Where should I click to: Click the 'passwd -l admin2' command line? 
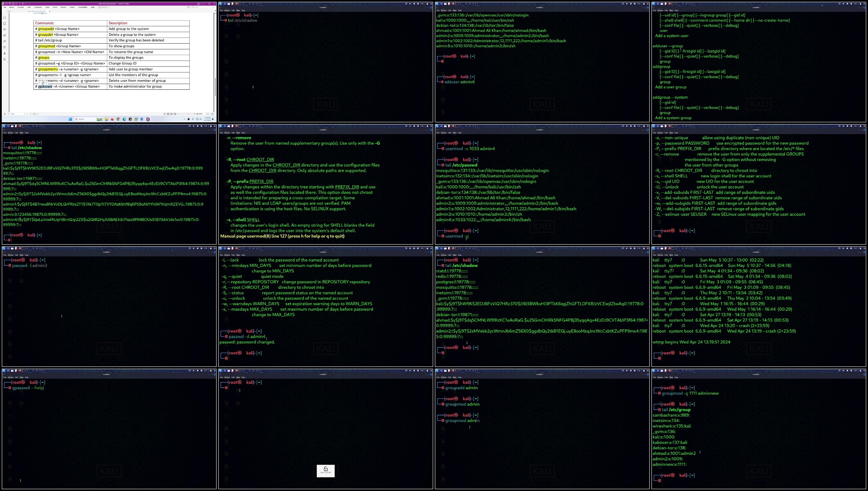pyautogui.click(x=30, y=265)
